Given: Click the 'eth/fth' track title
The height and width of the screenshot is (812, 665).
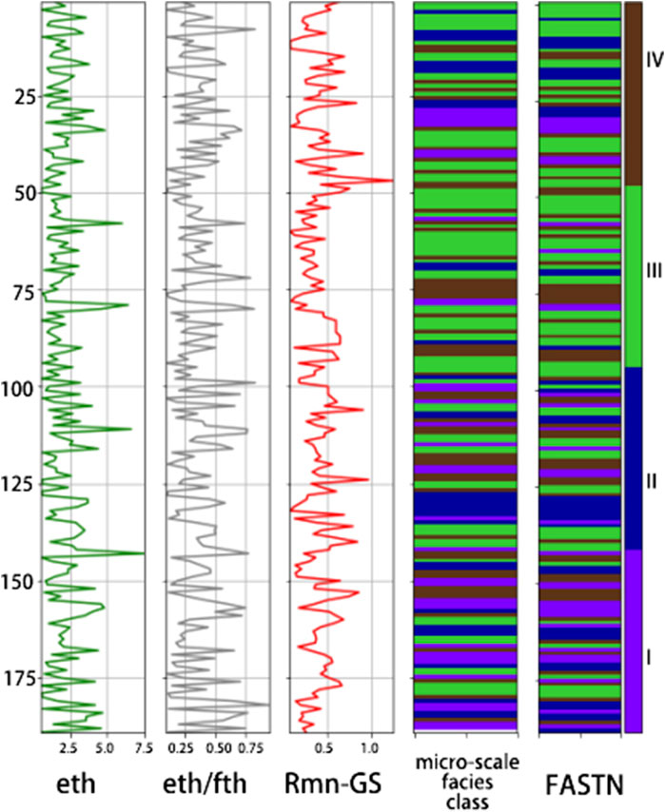Looking at the screenshot, I should (205, 783).
